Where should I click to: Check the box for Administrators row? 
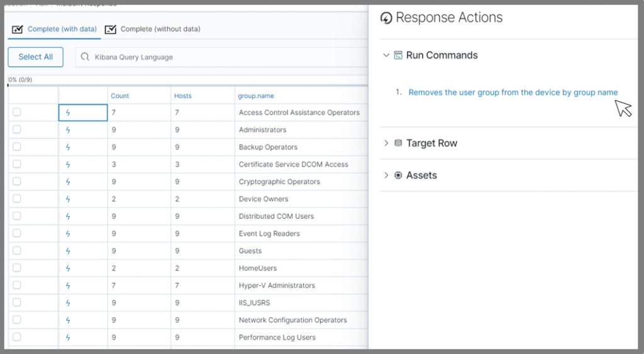(17, 130)
